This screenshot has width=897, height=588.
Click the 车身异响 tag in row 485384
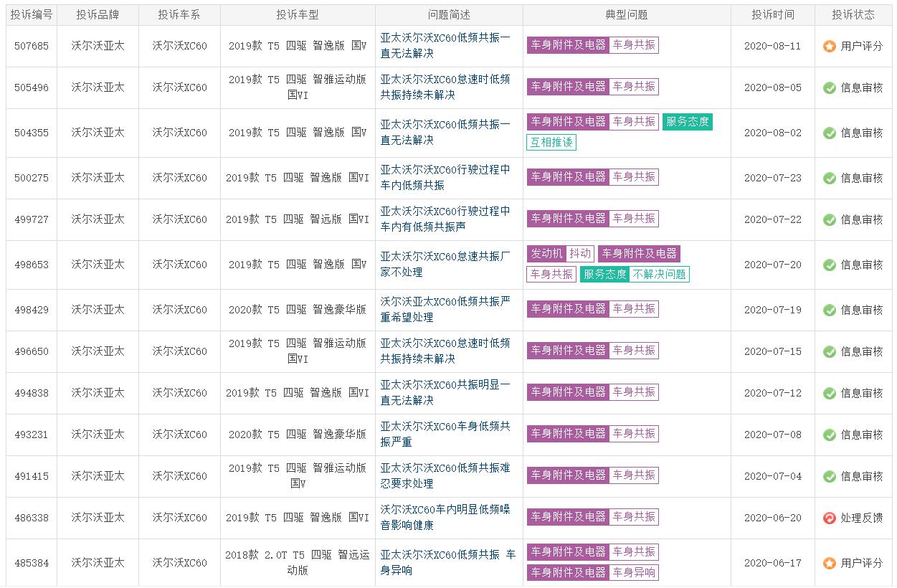click(x=633, y=572)
